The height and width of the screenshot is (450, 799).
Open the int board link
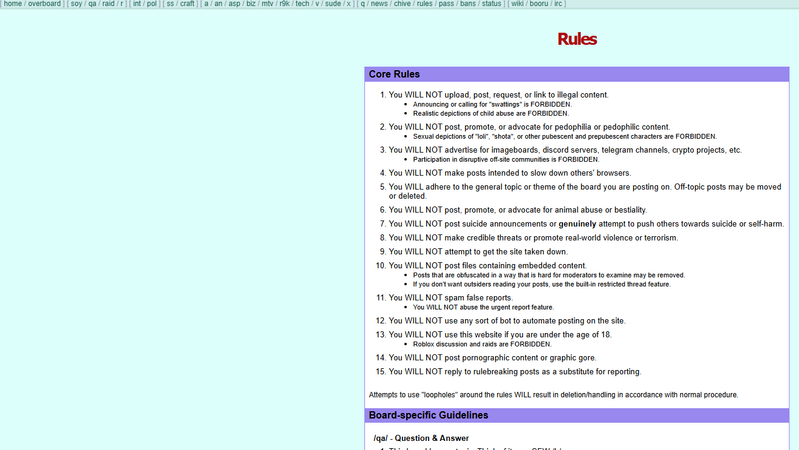[137, 4]
